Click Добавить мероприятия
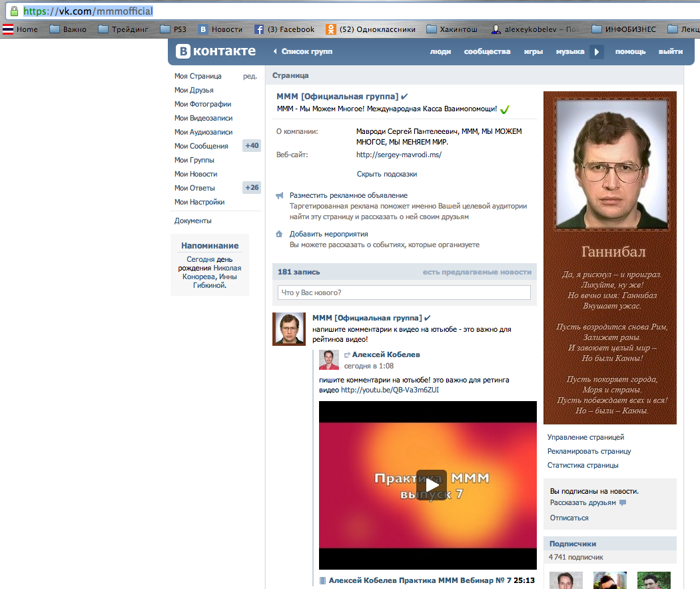 [x=328, y=234]
